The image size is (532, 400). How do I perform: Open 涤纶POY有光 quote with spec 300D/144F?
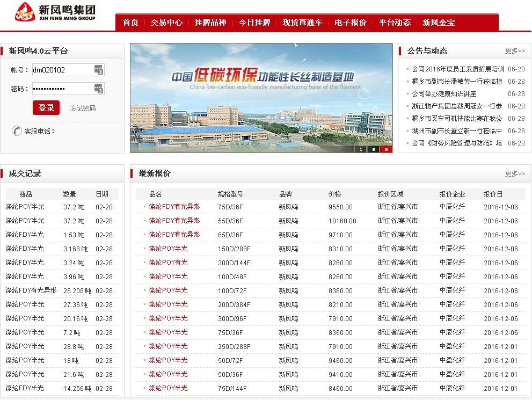[x=168, y=262]
